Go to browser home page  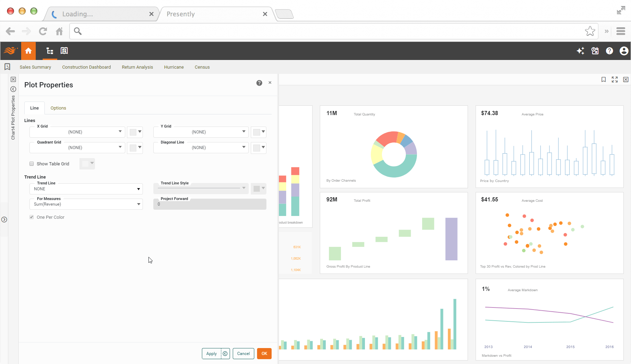pos(59,31)
